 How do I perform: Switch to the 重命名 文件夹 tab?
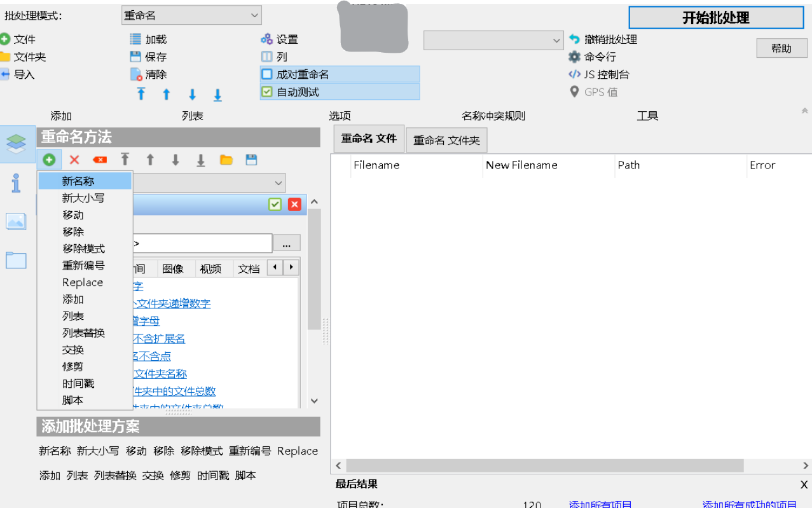click(446, 140)
